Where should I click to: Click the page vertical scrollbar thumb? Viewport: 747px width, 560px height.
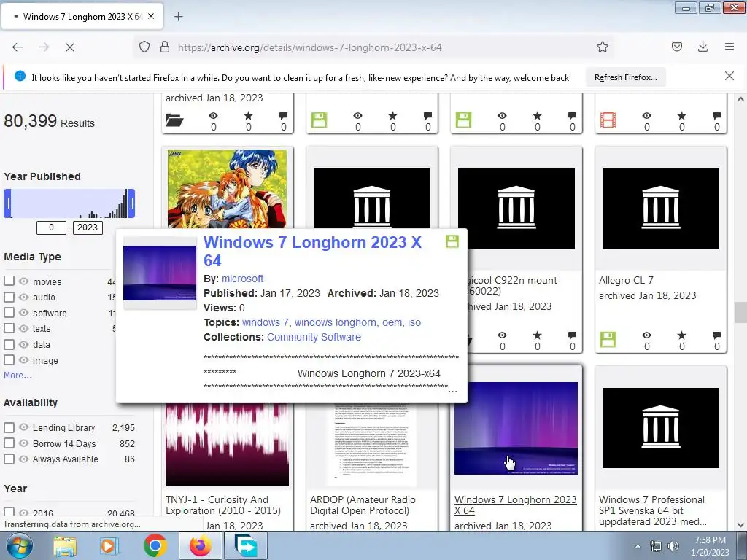point(740,312)
